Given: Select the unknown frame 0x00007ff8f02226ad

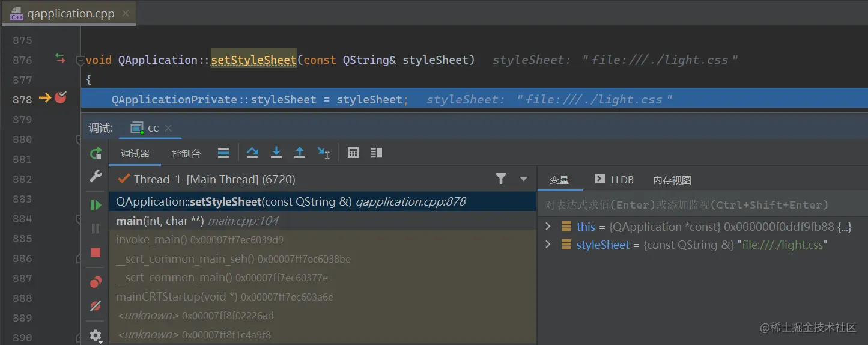Looking at the screenshot, I should click(323, 316).
